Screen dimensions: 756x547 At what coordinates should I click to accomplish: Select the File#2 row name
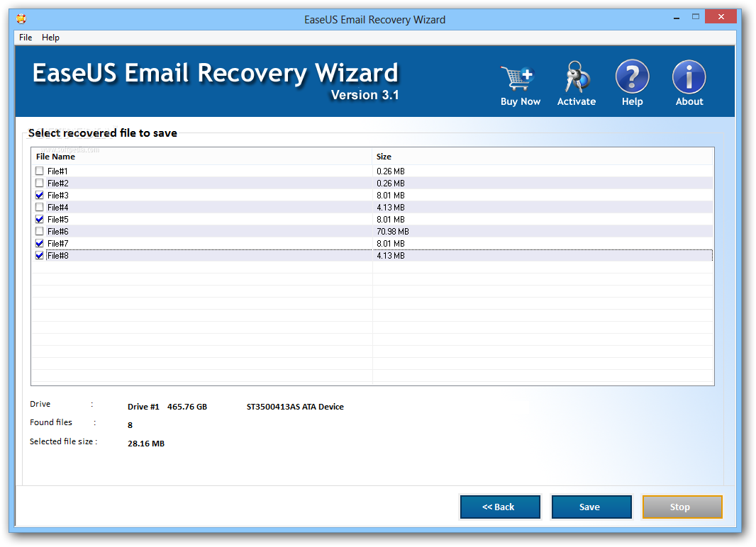(x=58, y=183)
